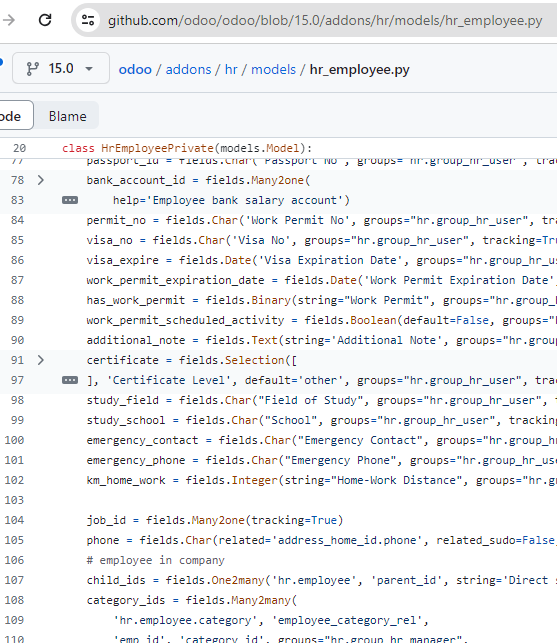Select line number 90
Image resolution: width=557 pixels, height=643 pixels.
point(18,340)
